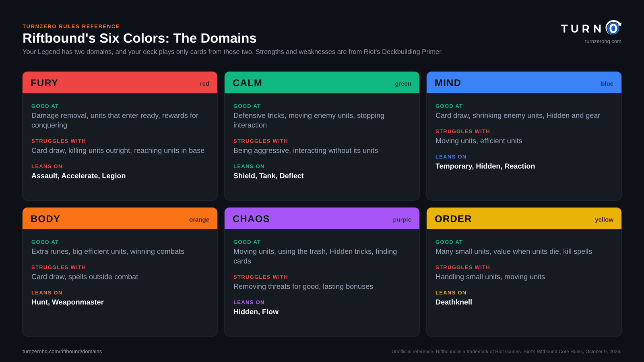Viewport: 644px width, 362px height.
Task: Click the 'Unofficial reference' footer disclaimer
Action: coord(506,352)
